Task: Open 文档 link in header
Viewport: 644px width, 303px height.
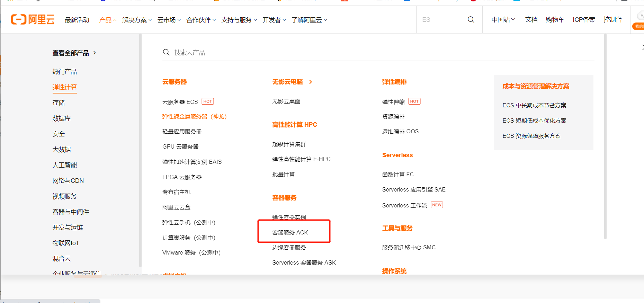Action: pos(531,20)
